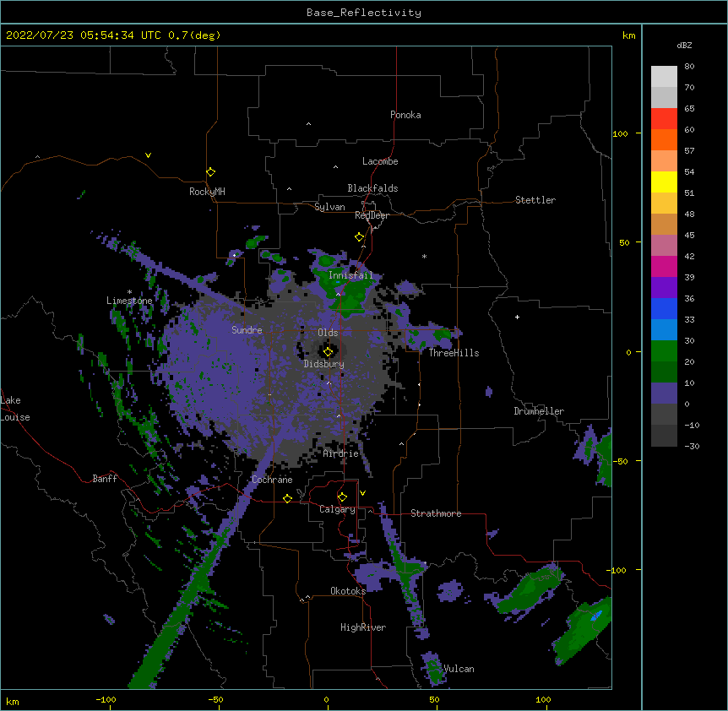Click the bright yellow legend swatch
728x711 pixels.
664,182
